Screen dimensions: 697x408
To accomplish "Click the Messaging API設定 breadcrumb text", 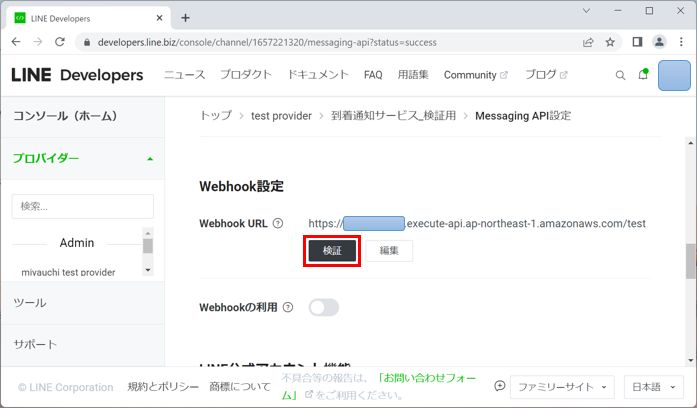I will click(523, 116).
